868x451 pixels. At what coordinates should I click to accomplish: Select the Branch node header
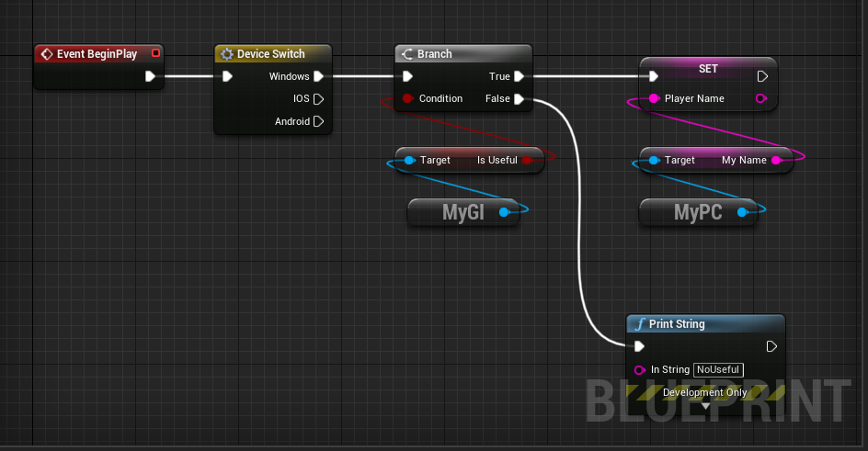click(463, 53)
